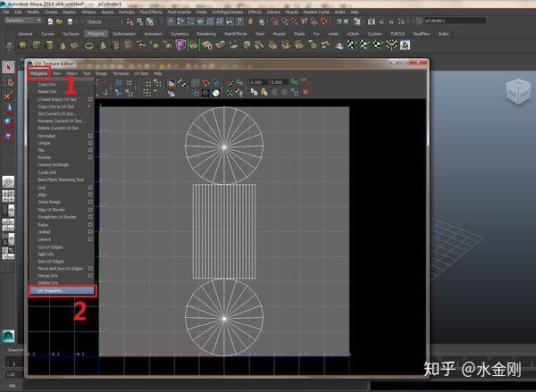Open Create Empty UV Set options box
Screen dimensions: 536x392
pyautogui.click(x=90, y=99)
